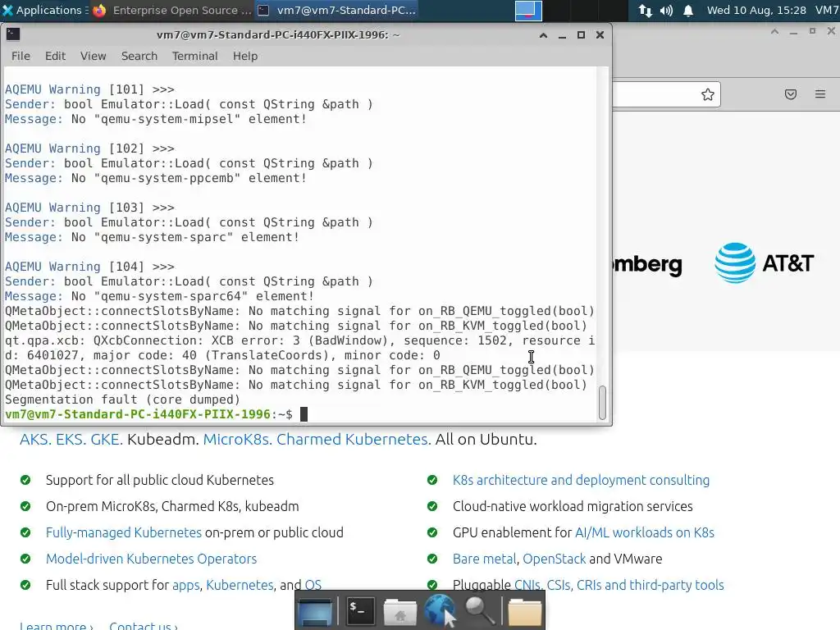The height and width of the screenshot is (630, 840).
Task: Click the terminal icon in the title bar
Action: pyautogui.click(x=13, y=34)
